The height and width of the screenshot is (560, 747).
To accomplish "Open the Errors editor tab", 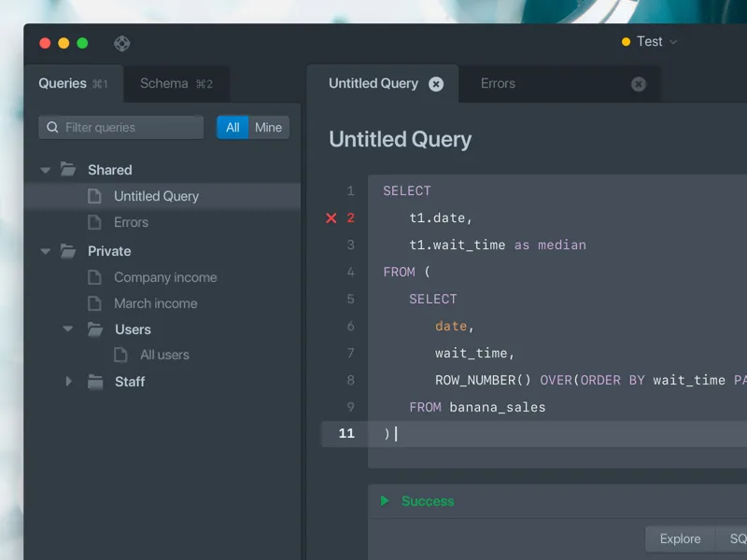I will click(498, 84).
